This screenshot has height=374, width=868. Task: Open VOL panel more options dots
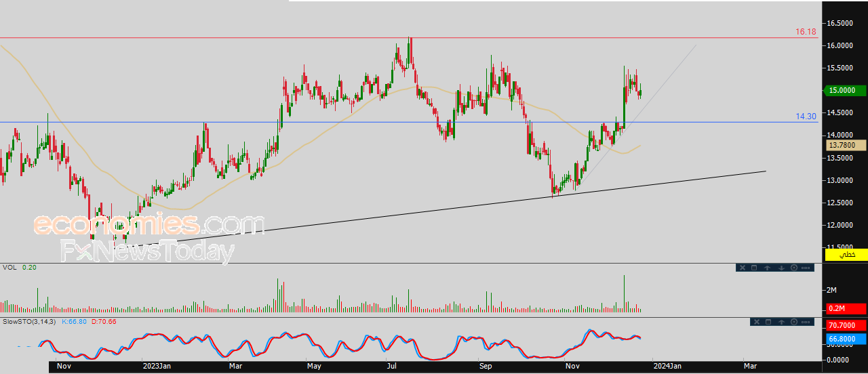(806, 268)
